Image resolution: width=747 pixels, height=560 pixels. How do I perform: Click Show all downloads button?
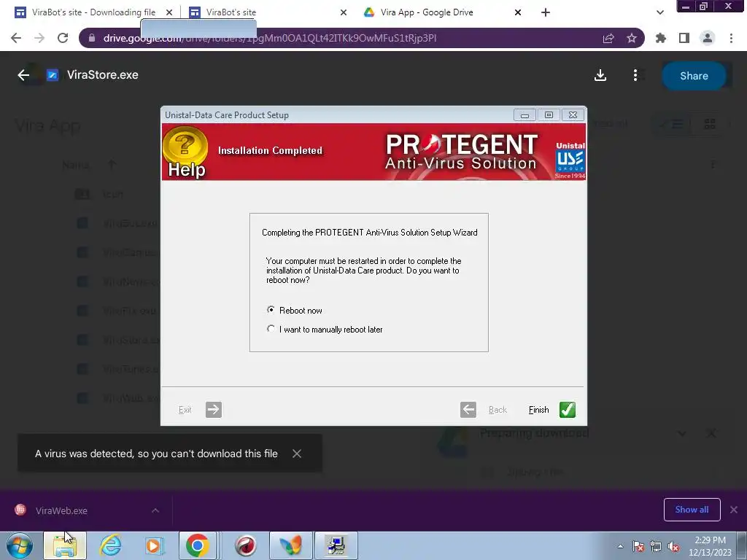coord(692,510)
